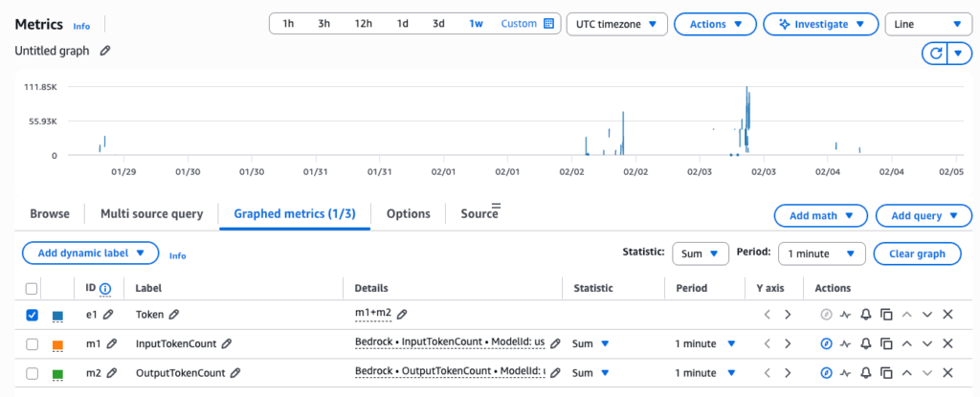The width and height of the screenshot is (980, 397).
Task: Open the Line graph type dropdown
Action: tap(928, 24)
